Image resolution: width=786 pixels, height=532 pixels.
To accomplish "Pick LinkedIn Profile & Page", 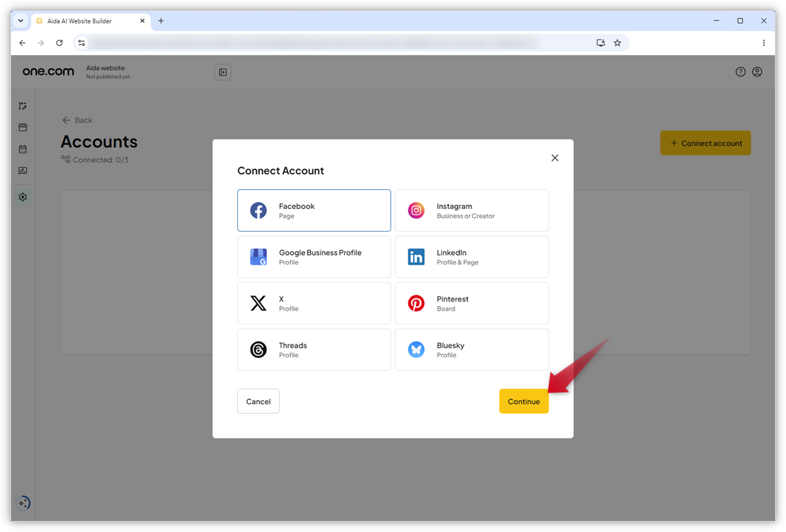I will tap(472, 257).
